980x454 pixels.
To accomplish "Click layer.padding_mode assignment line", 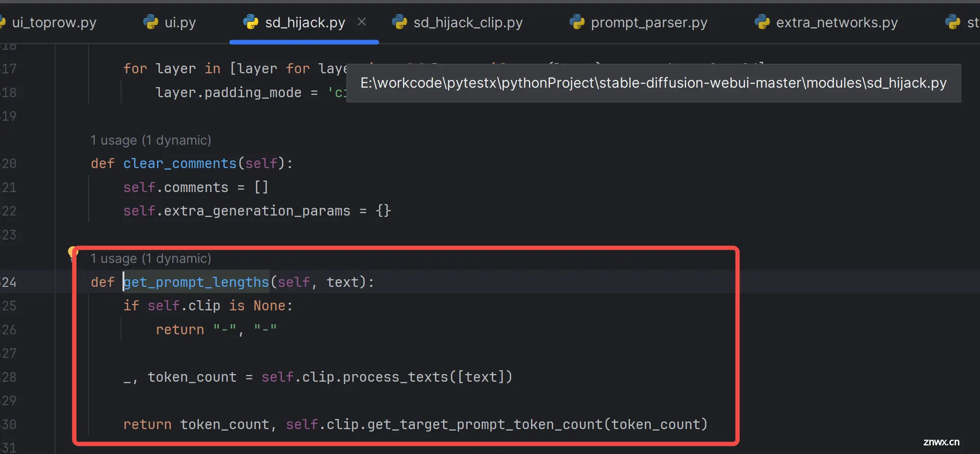I will pyautogui.click(x=251, y=92).
